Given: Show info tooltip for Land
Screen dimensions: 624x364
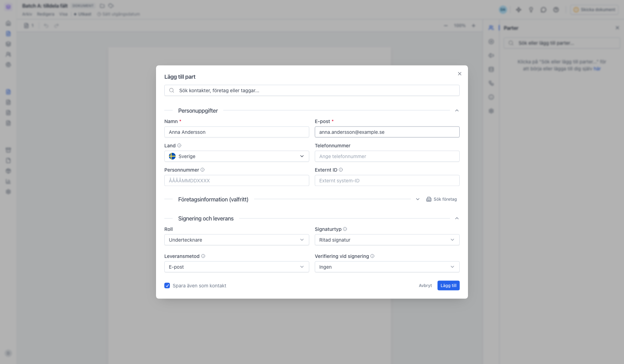Looking at the screenshot, I should click(179, 146).
